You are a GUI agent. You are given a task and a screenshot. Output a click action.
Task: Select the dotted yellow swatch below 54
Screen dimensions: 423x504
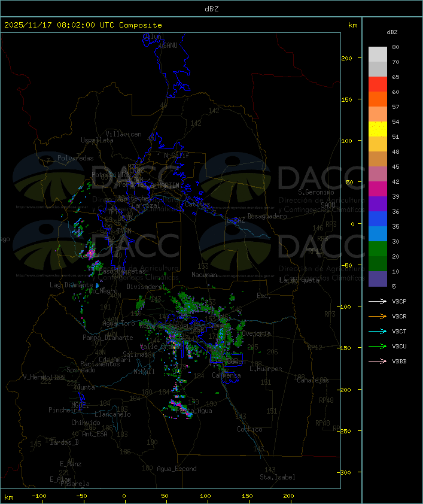coord(378,129)
